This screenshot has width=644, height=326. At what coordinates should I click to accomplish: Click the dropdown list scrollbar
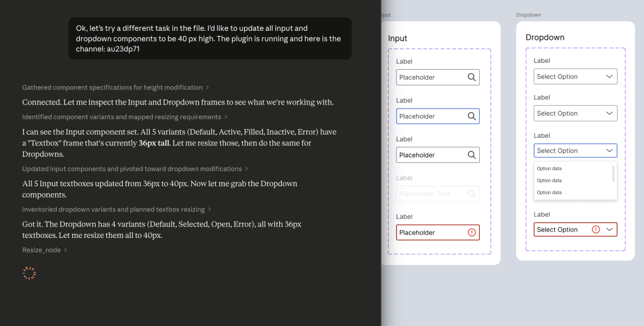point(613,173)
